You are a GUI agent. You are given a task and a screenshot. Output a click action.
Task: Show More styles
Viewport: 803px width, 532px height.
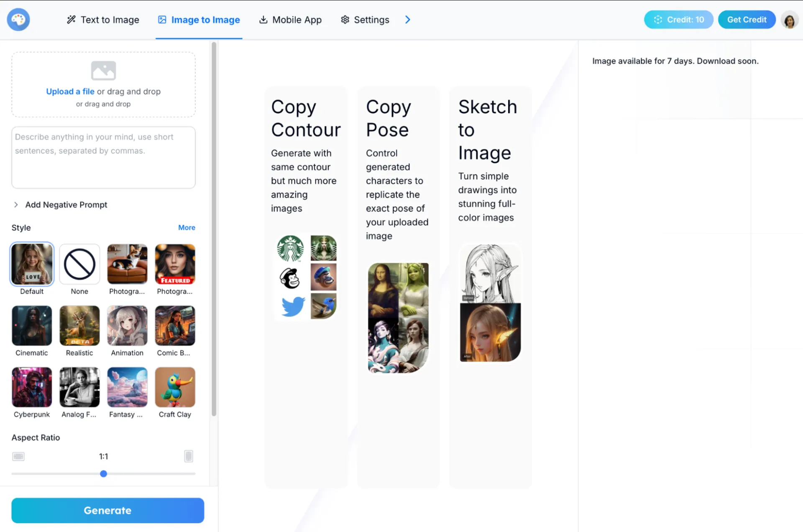pyautogui.click(x=187, y=228)
